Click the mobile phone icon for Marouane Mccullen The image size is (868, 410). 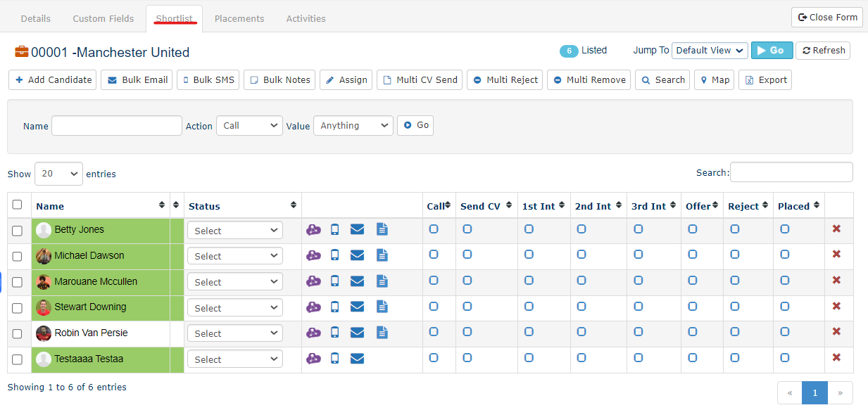click(x=335, y=281)
